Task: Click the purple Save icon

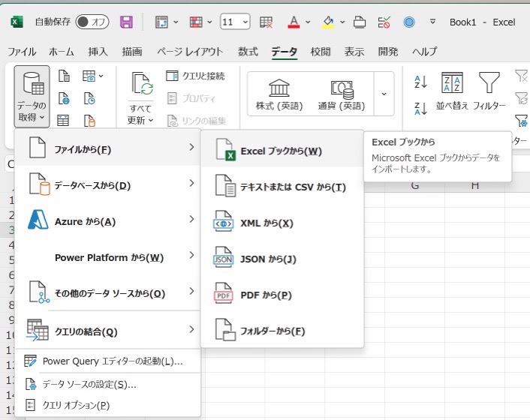Action: 126,22
